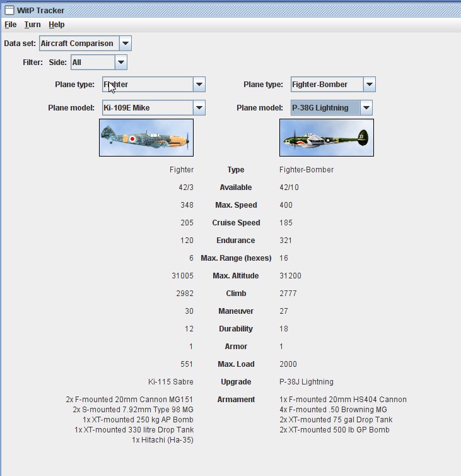
Task: Click the Available value 42/10
Action: [x=289, y=187]
